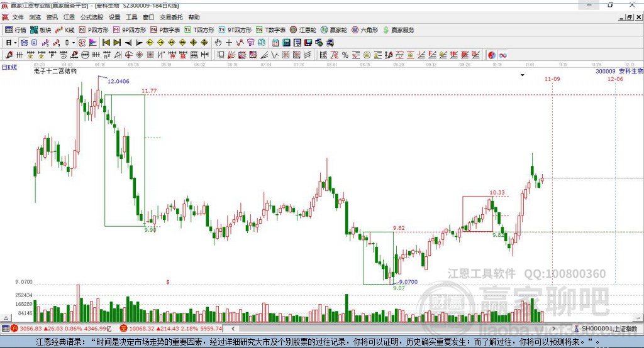Viewport: 644px width, 348px height.
Task: Open the P四方形 tool
Action: tap(94, 30)
